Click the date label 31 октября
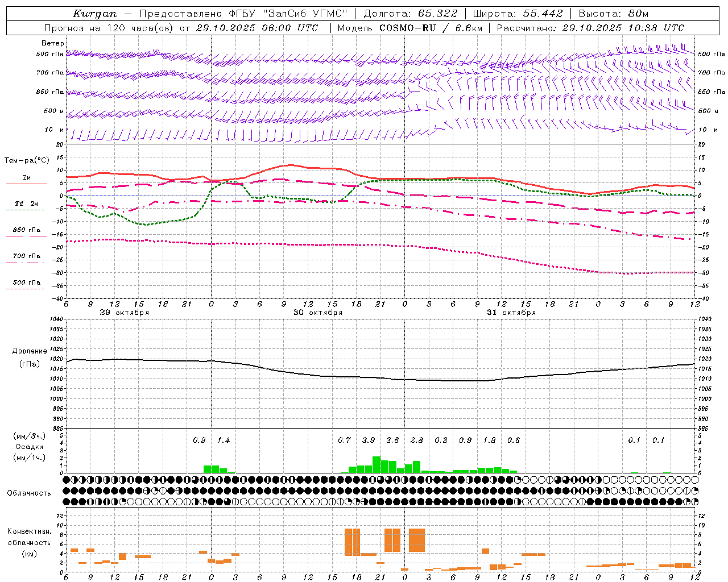Image resolution: width=728 pixels, height=582 pixels. [x=511, y=313]
